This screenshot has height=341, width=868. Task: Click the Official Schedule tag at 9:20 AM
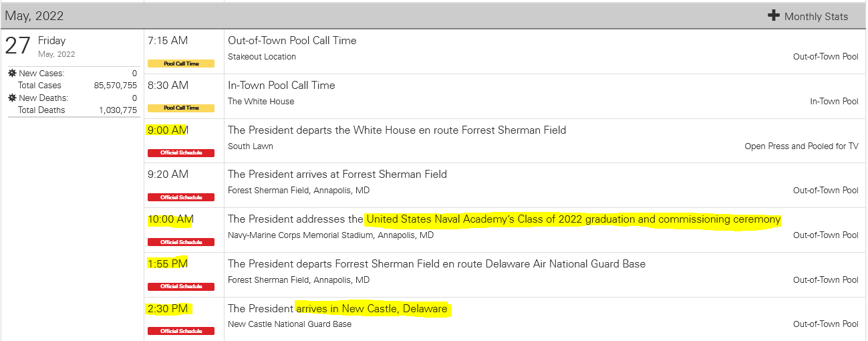pos(181,197)
